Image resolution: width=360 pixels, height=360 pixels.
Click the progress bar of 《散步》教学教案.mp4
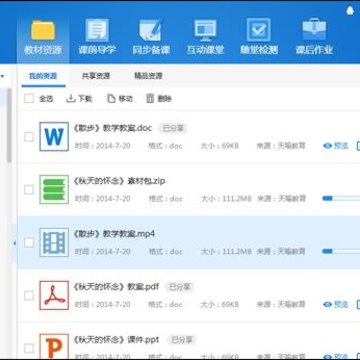(x=341, y=251)
